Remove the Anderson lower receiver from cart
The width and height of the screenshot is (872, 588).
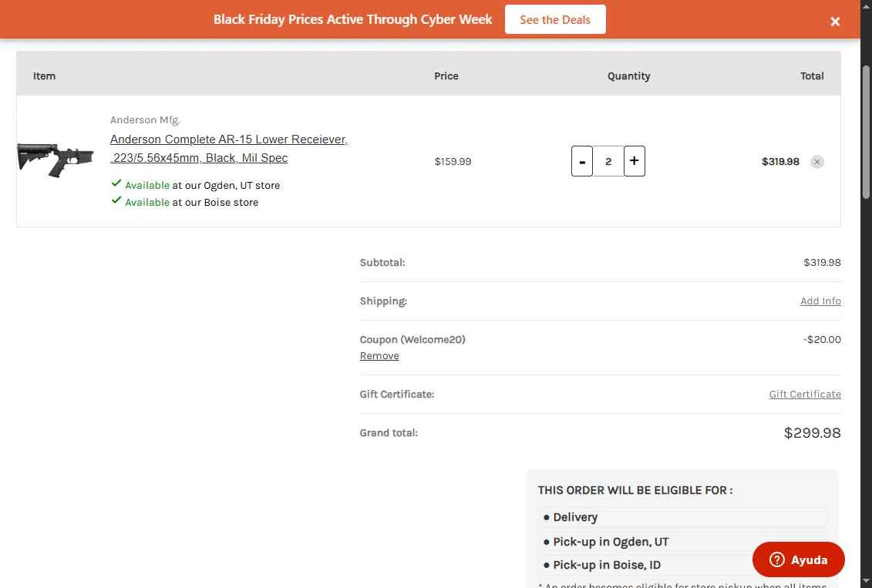[817, 162]
